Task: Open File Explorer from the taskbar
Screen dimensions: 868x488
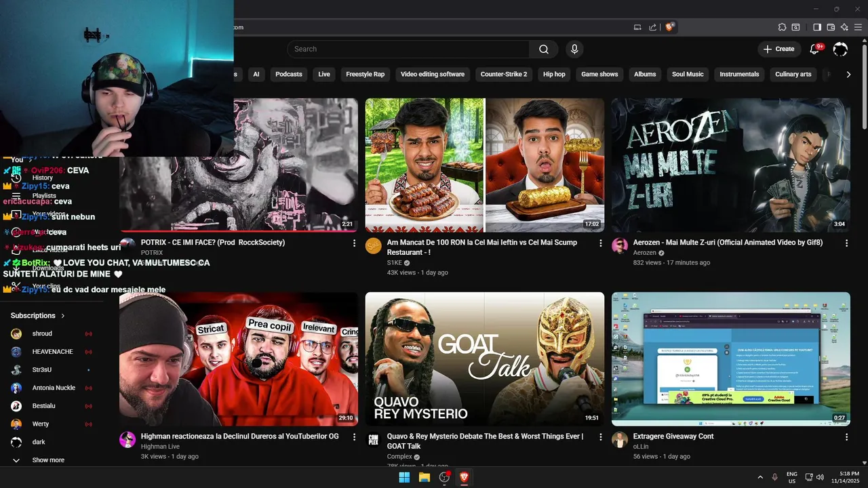Action: (x=425, y=477)
